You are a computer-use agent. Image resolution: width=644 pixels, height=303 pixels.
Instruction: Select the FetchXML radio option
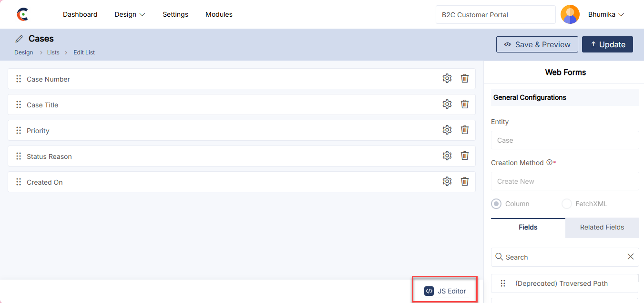coord(567,204)
